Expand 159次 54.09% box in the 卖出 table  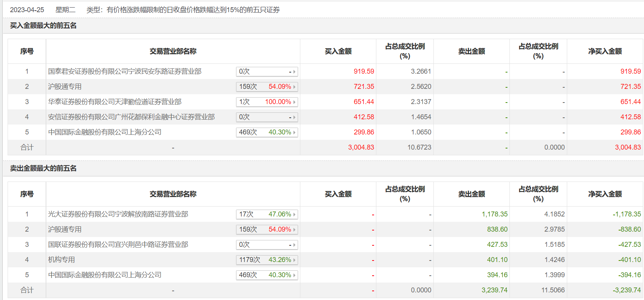point(267,229)
